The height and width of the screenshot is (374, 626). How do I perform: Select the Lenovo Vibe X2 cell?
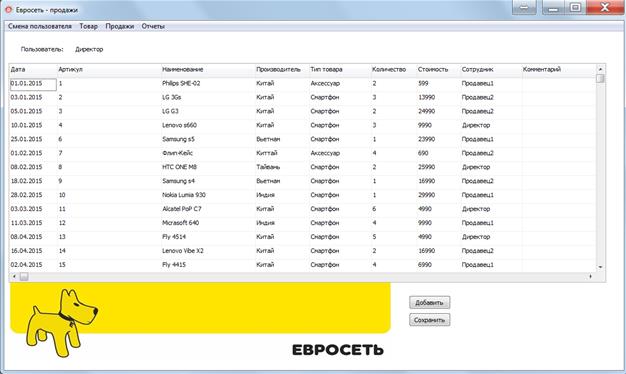208,251
